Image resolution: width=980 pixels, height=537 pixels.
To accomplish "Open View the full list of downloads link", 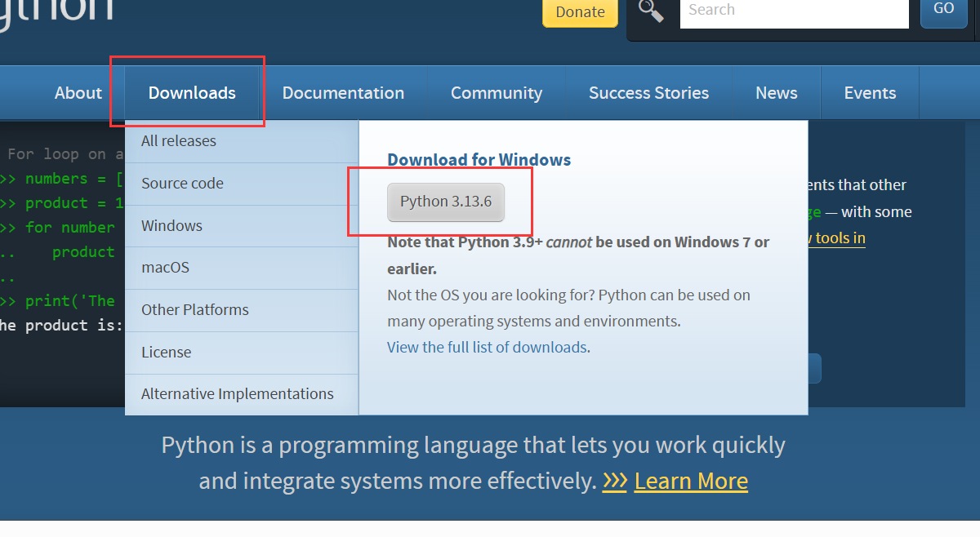I will 487,347.
